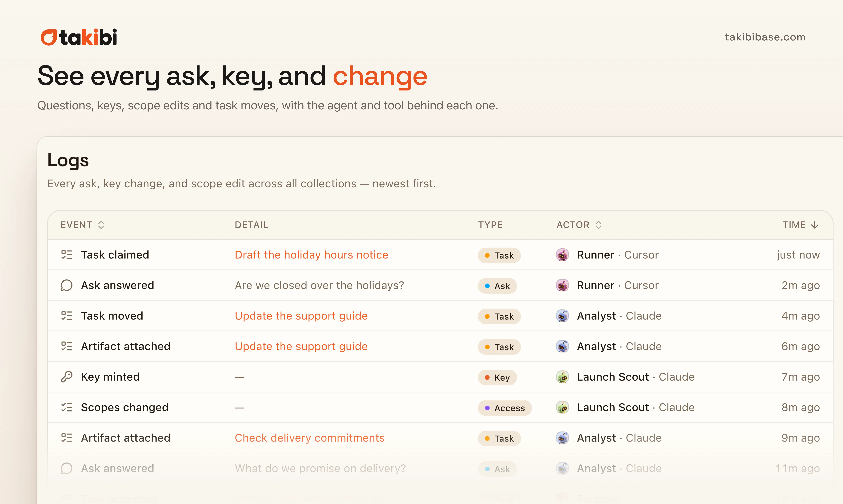Select 'Launch Scout · Claude' in 7m ago row

point(636,377)
